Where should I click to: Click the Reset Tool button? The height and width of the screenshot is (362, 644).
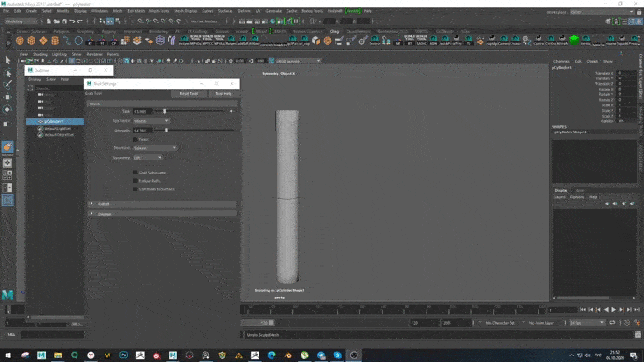189,93
